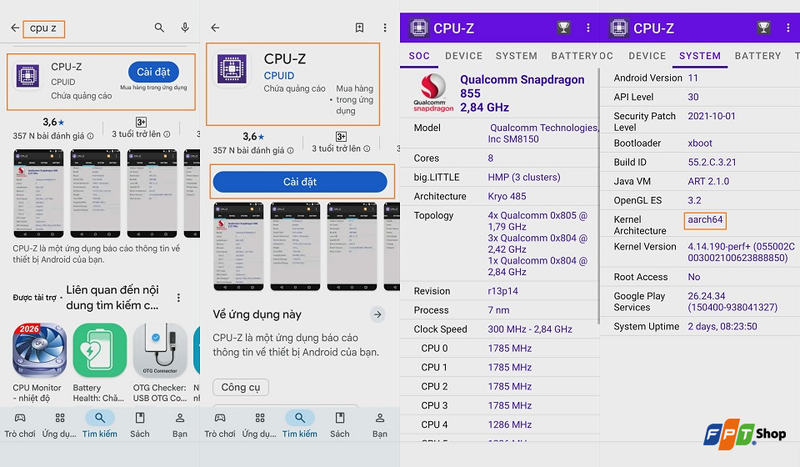The height and width of the screenshot is (467, 800).
Task: Tap the big.LITTLE HMP (3 clusters) value
Action: (523, 177)
